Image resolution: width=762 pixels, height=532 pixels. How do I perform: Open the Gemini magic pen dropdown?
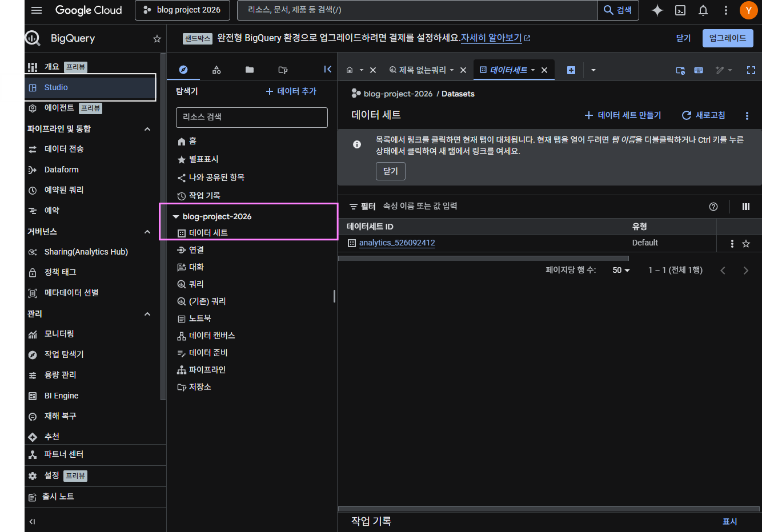724,70
